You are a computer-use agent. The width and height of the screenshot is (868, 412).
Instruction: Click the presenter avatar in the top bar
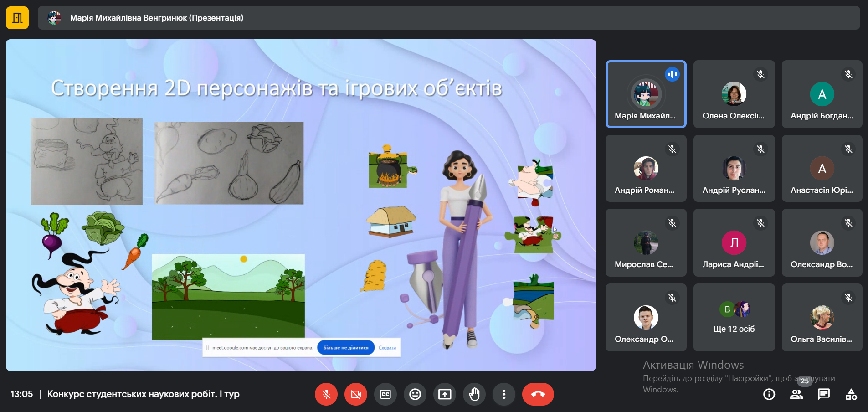click(x=55, y=18)
